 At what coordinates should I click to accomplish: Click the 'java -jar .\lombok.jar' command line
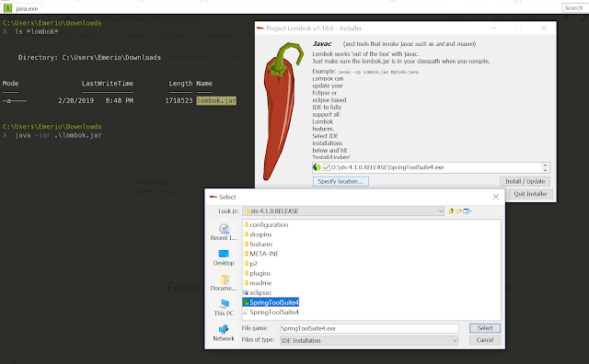tap(58, 135)
